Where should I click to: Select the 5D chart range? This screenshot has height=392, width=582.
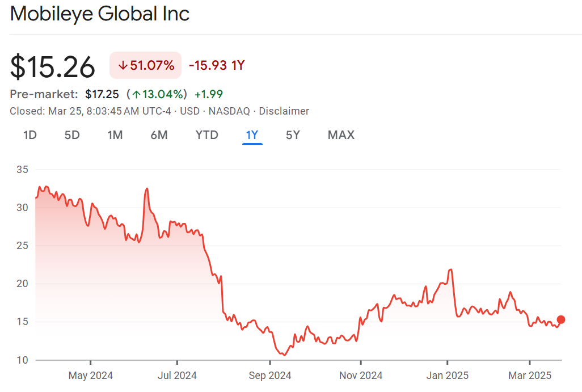[x=72, y=135]
